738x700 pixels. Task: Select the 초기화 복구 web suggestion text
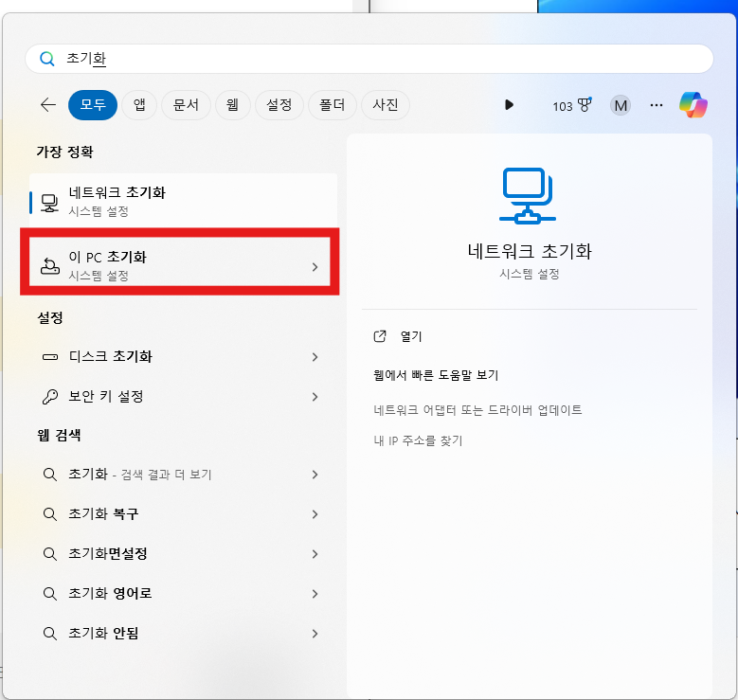click(x=103, y=513)
